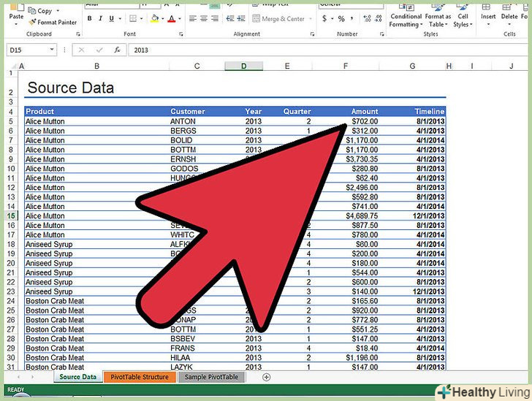Open the Merge & Center dropdown arrow
Image resolution: width=532 pixels, height=401 pixels.
(x=310, y=19)
